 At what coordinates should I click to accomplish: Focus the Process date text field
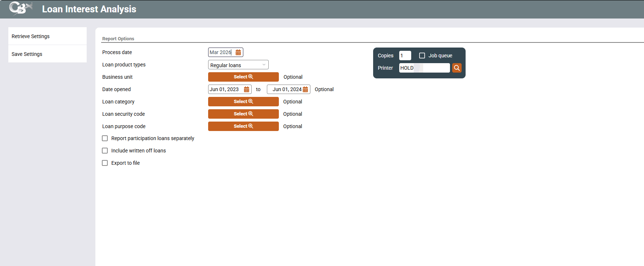point(221,53)
